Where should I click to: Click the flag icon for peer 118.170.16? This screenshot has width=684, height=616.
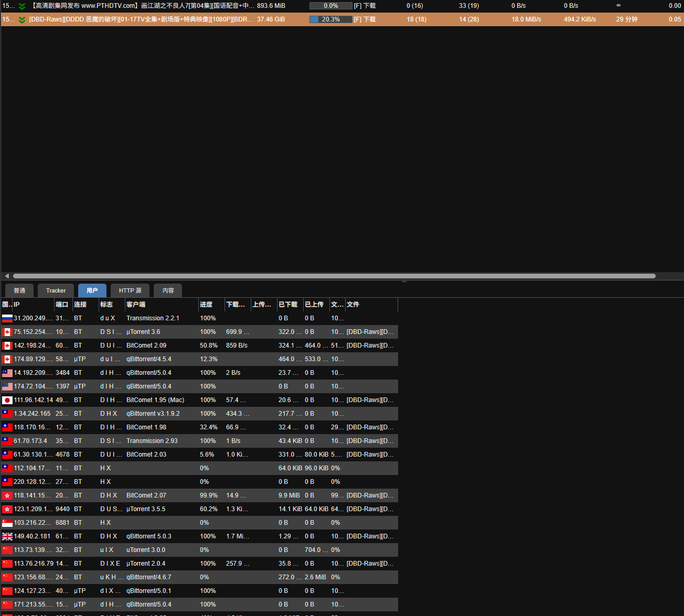[x=7, y=427]
